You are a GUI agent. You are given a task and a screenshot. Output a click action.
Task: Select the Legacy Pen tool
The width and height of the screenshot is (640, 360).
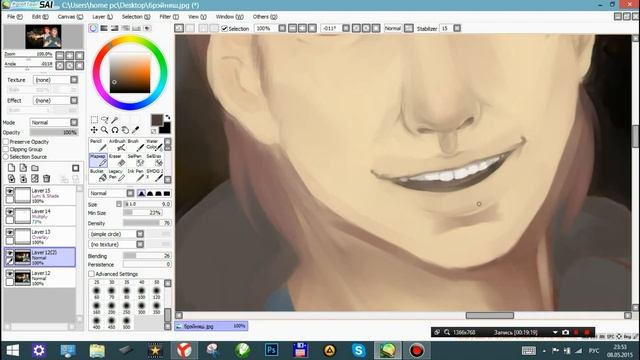[x=117, y=175]
